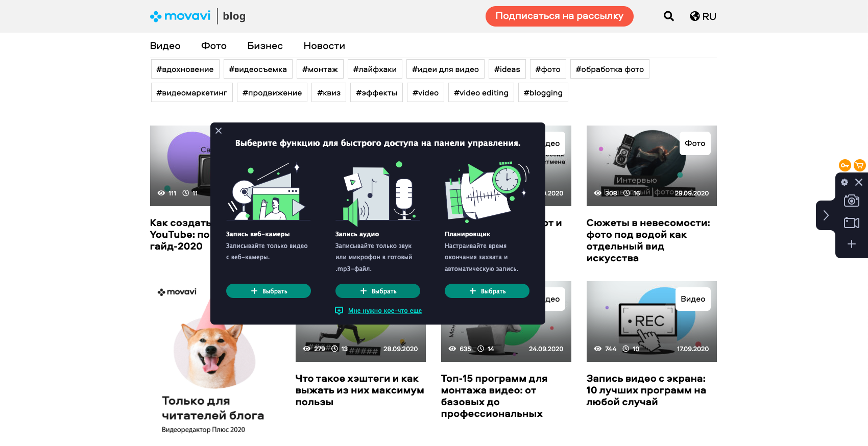Choose the Планировщик function
The image size is (868, 446).
[487, 291]
